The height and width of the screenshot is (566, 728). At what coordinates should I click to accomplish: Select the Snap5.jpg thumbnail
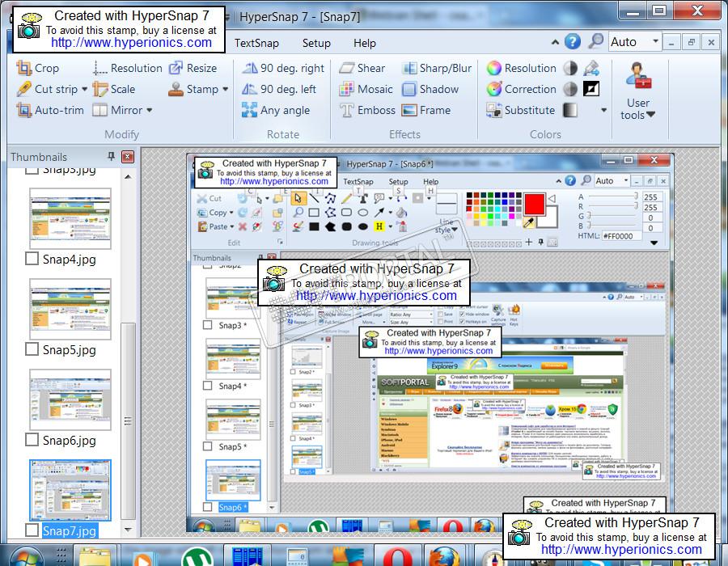[70, 309]
